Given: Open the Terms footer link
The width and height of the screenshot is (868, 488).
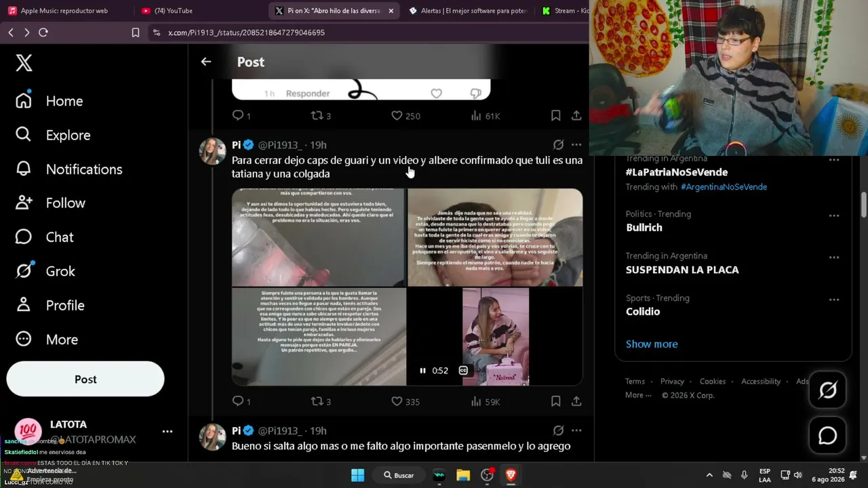Looking at the screenshot, I should click(x=635, y=382).
